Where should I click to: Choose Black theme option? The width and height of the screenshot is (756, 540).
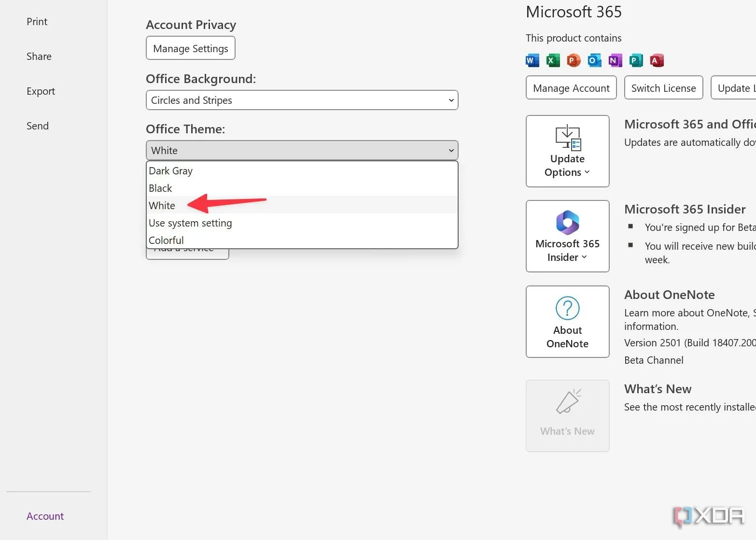(302, 188)
